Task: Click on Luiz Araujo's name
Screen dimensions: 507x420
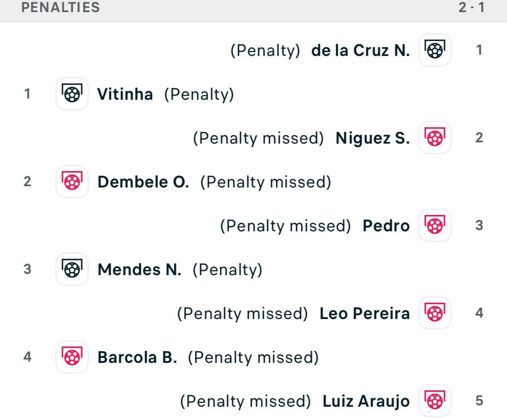Action: click(366, 401)
